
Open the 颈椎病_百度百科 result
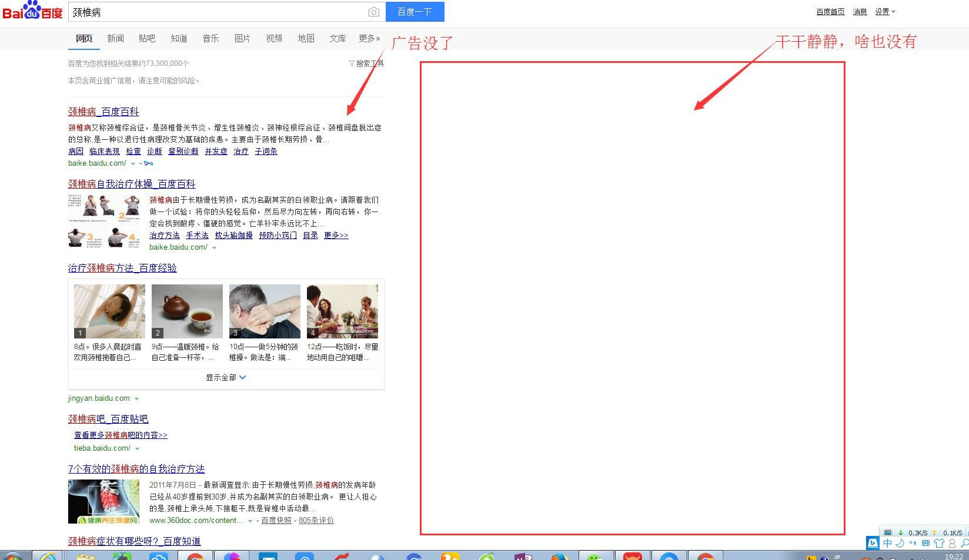[x=103, y=112]
